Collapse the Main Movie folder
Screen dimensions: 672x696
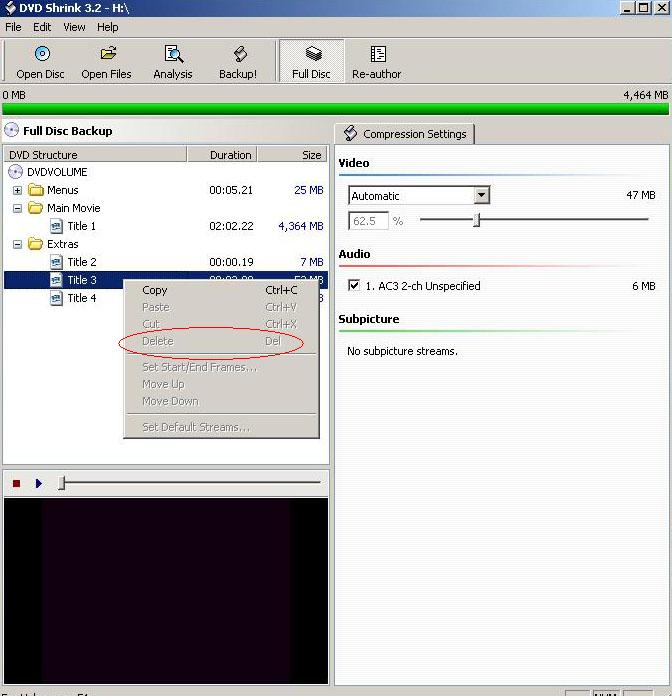point(17,208)
